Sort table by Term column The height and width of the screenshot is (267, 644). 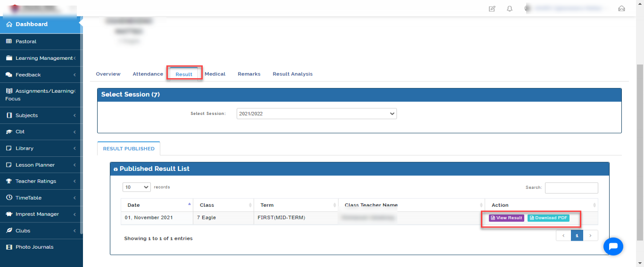coord(296,205)
